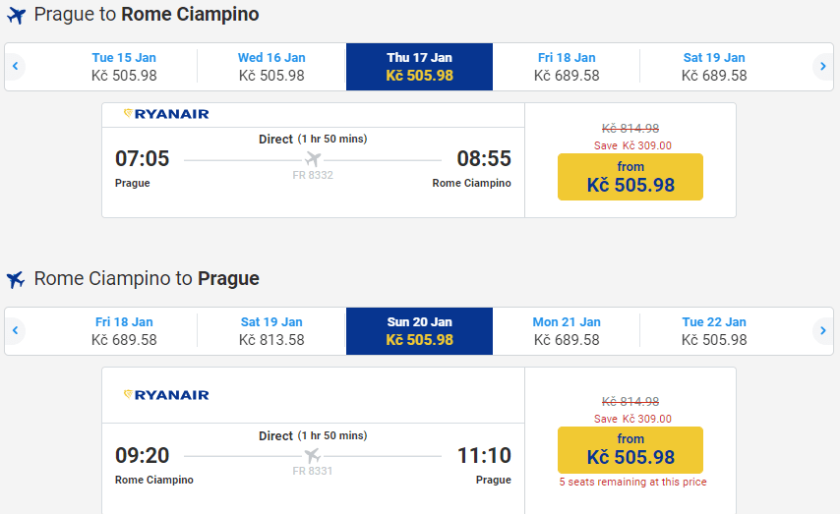The image size is (840, 514).
Task: Show later return dates with right arrow
Action: [822, 331]
